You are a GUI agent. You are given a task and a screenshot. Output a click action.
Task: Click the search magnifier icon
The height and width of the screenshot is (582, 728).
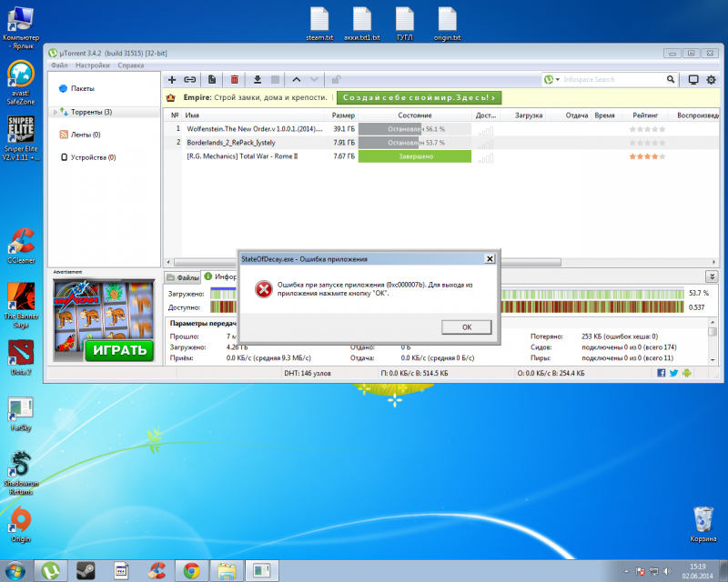point(671,79)
